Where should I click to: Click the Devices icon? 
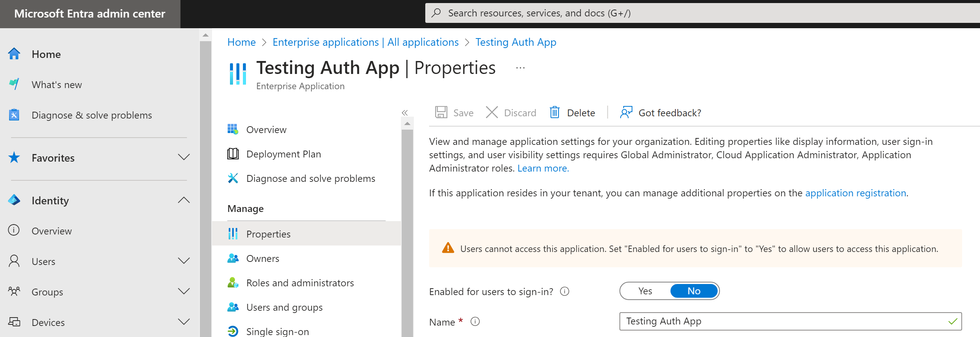tap(14, 322)
